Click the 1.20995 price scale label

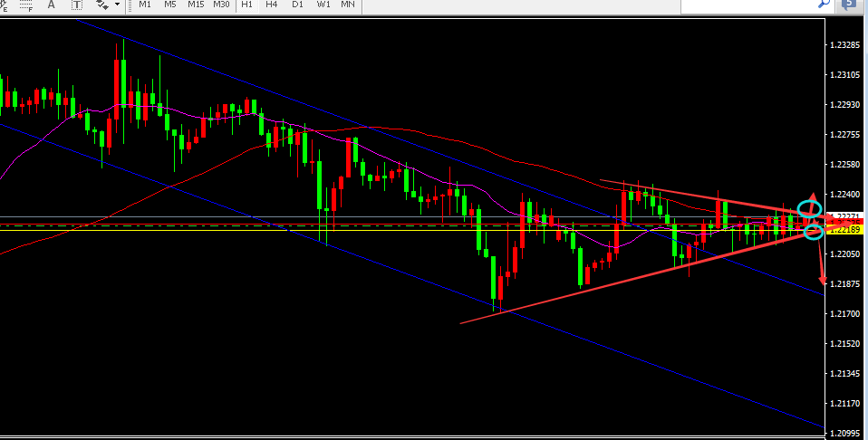click(844, 433)
